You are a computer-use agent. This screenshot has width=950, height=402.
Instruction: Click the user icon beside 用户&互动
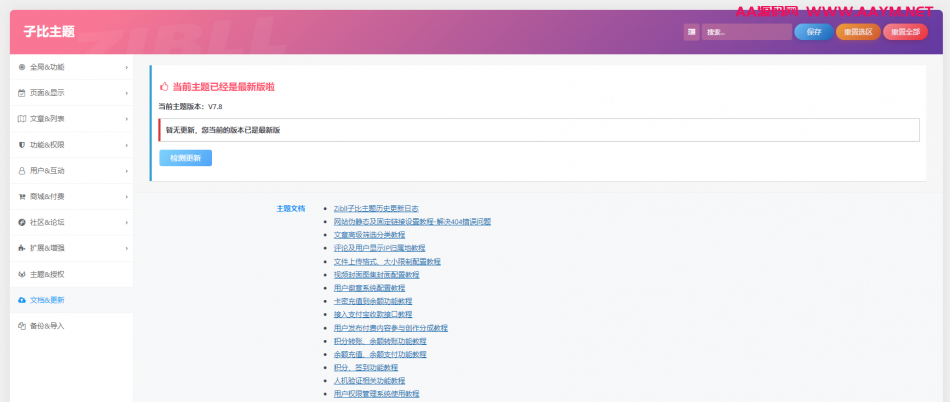(22, 171)
